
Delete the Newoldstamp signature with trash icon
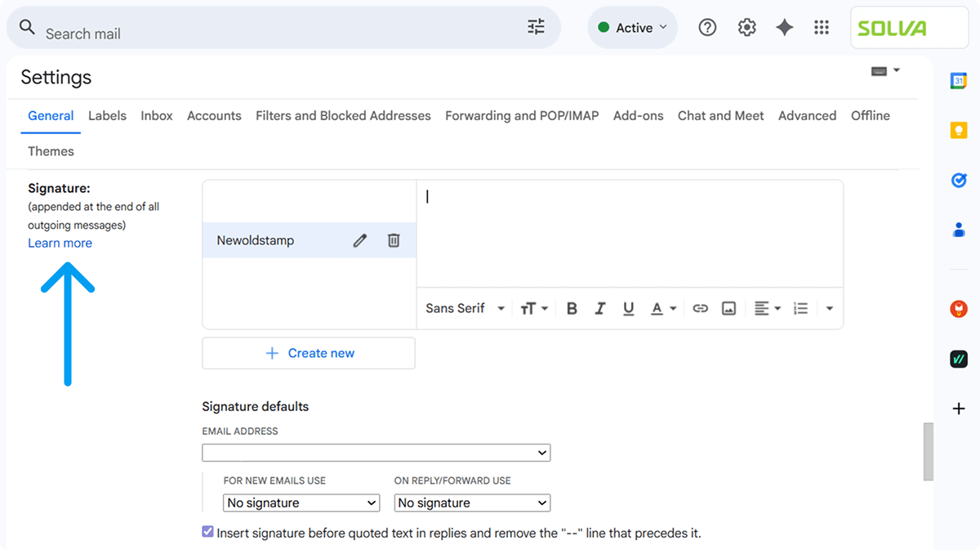(x=394, y=240)
